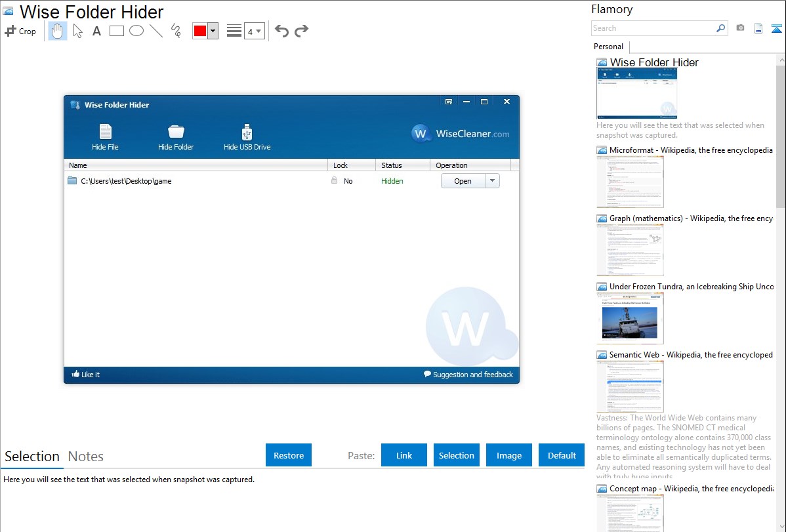The image size is (786, 532).
Task: Click Hide File in Wise Folder Hider
Action: [105, 137]
